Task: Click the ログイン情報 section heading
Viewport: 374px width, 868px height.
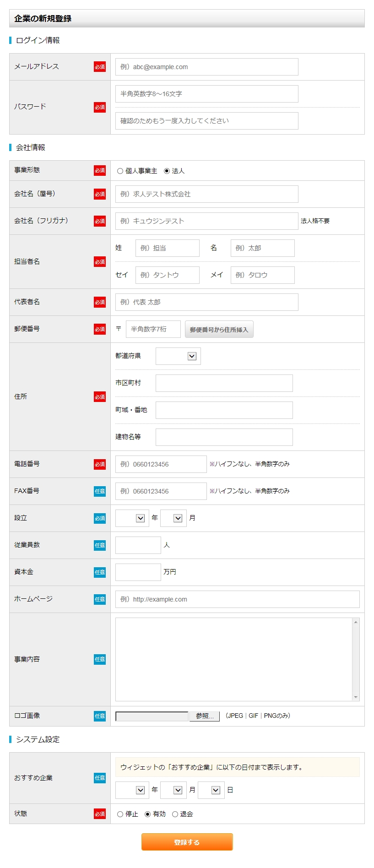Action: (x=38, y=40)
